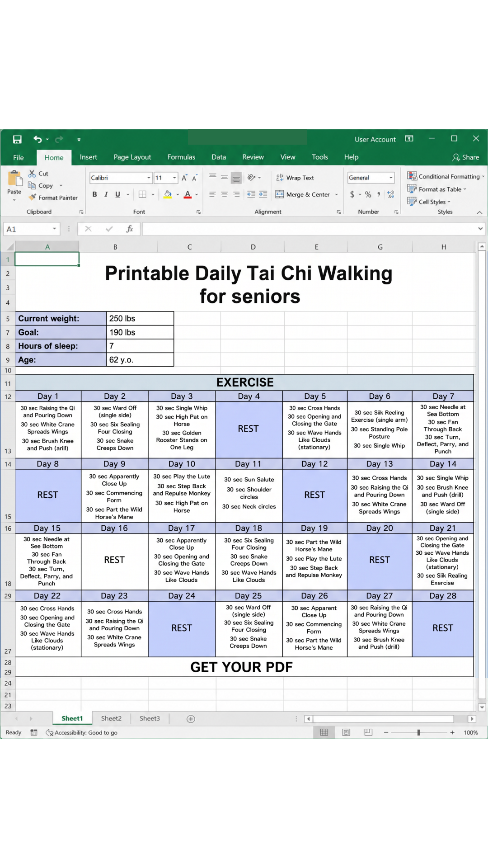Align text left
Viewport: 488px width, 868px height.
(x=212, y=194)
